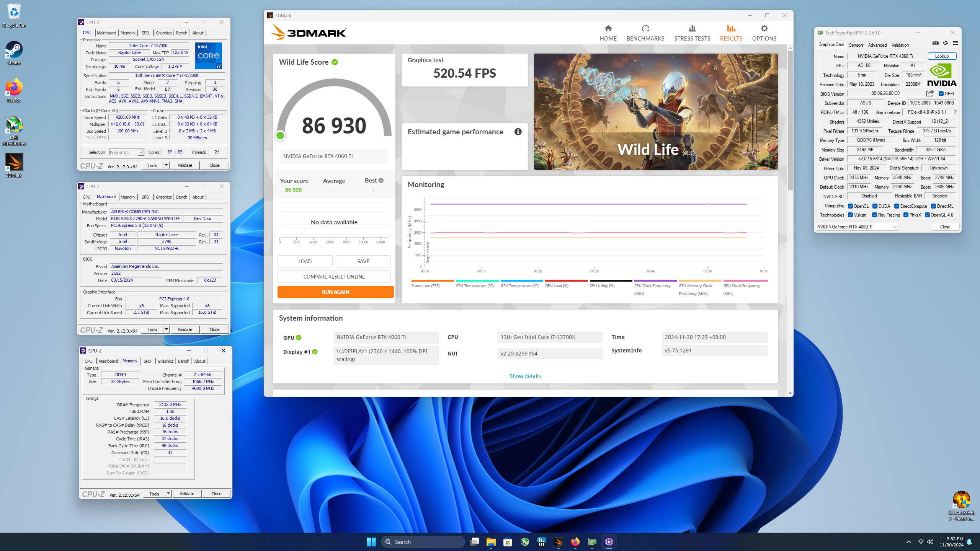Screen dimensions: 980x551
Task: Switch to the Advanced tab in GPU-Z
Action: click(877, 45)
